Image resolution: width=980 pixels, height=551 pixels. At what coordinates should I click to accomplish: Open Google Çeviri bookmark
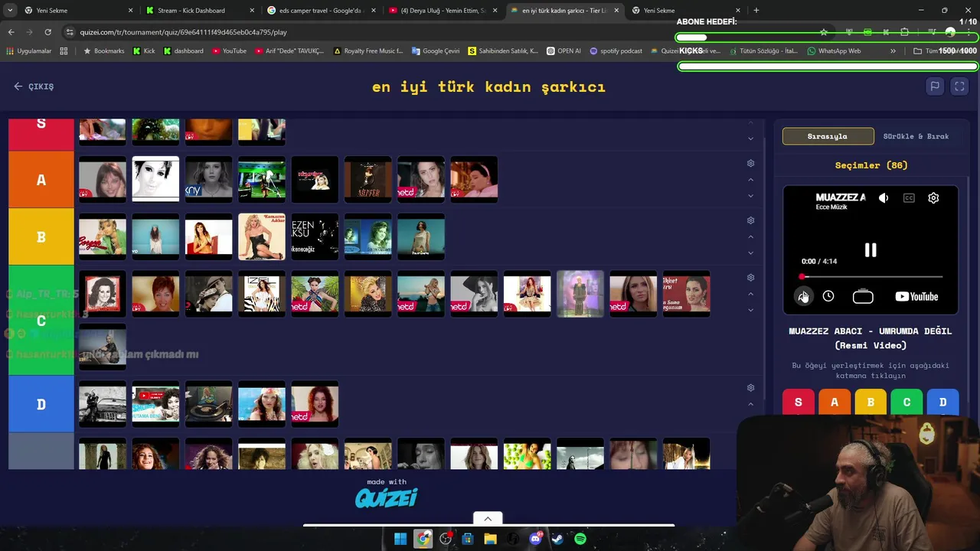436,51
